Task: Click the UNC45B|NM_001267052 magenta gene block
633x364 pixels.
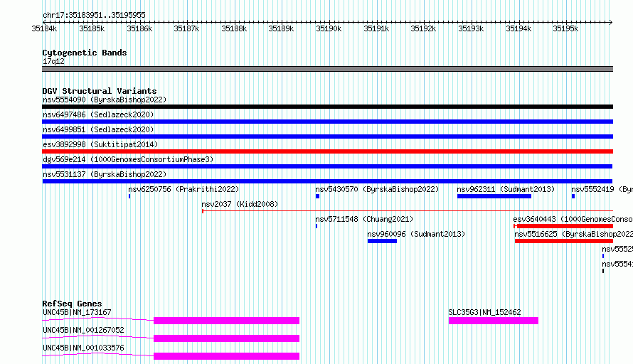Action: tap(226, 338)
